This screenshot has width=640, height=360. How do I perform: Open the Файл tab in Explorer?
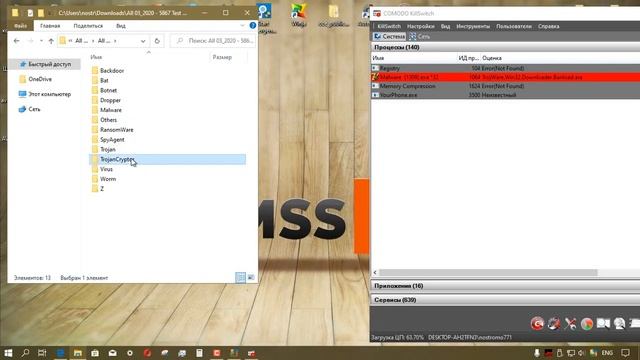tap(20, 26)
